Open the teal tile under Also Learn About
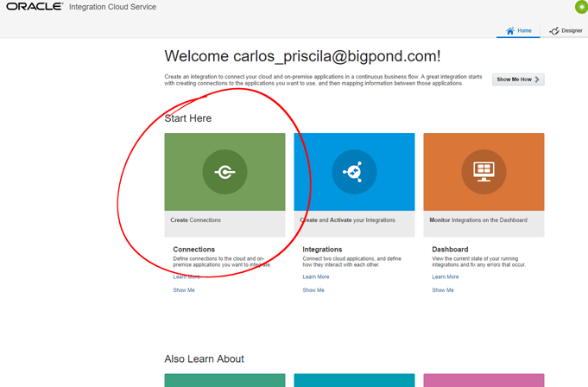 (x=224, y=380)
